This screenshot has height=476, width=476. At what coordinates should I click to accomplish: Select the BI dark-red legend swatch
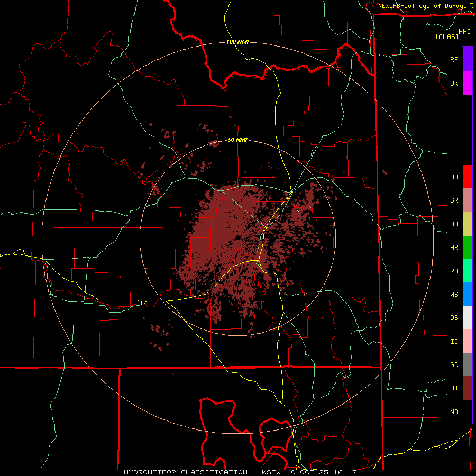467,388
